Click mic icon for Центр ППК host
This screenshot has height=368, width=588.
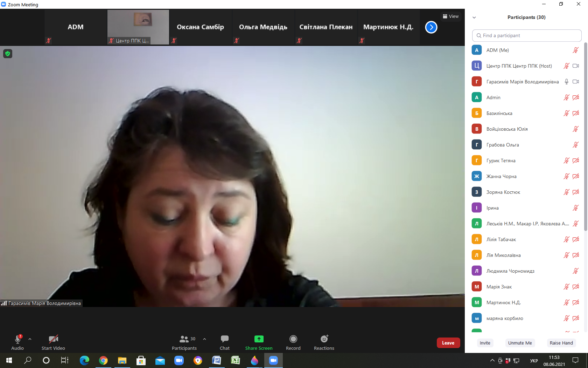[x=566, y=66]
